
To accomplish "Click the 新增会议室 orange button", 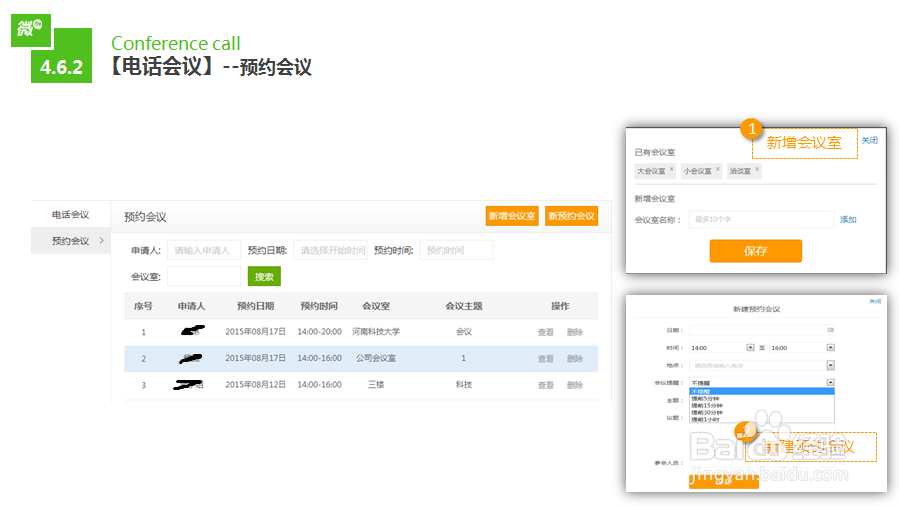I will [x=512, y=216].
